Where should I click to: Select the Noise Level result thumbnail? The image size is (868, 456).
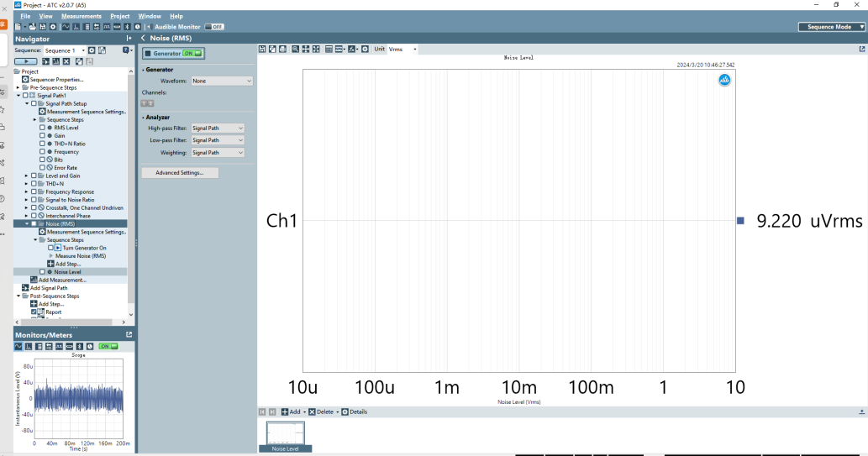pos(285,437)
